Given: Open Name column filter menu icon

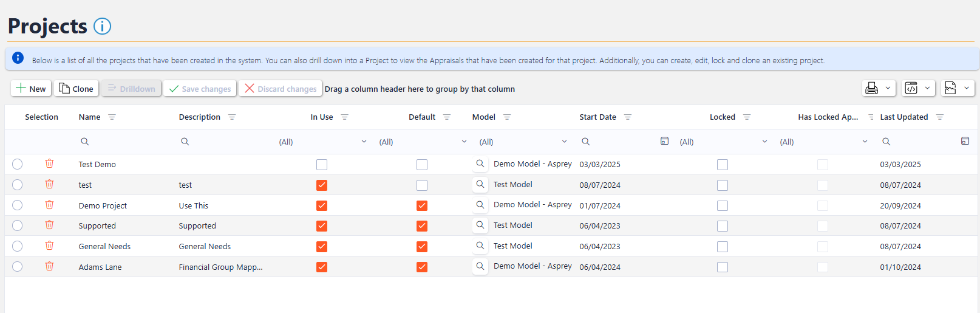Looking at the screenshot, I should click(x=112, y=117).
